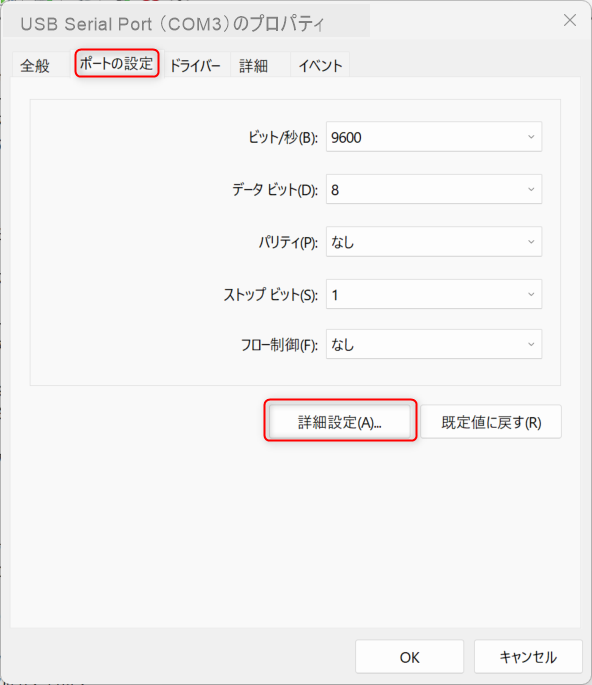592x685 pixels.
Task: Expand the データ ビット dropdown arrow
Action: coord(531,190)
